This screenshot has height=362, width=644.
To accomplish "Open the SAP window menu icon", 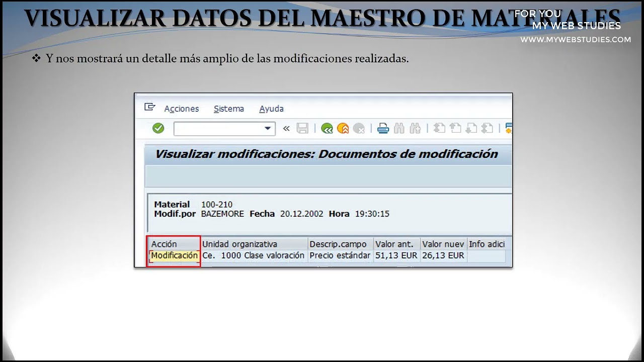I will click(149, 107).
